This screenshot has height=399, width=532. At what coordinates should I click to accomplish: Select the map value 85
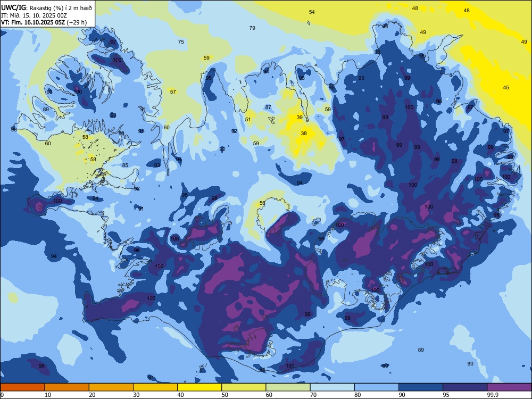pyautogui.click(x=125, y=165)
